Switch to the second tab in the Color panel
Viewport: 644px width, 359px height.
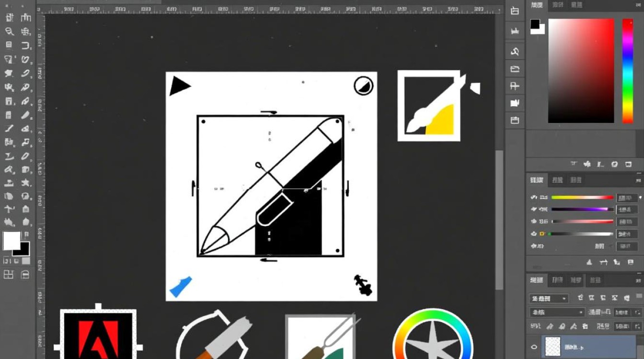click(558, 5)
